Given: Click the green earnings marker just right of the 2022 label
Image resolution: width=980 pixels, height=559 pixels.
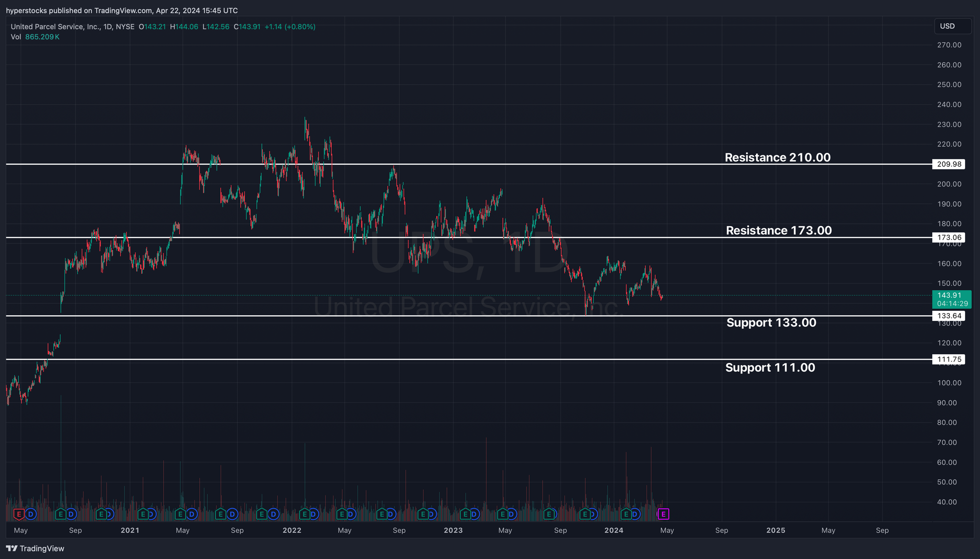Looking at the screenshot, I should [304, 515].
